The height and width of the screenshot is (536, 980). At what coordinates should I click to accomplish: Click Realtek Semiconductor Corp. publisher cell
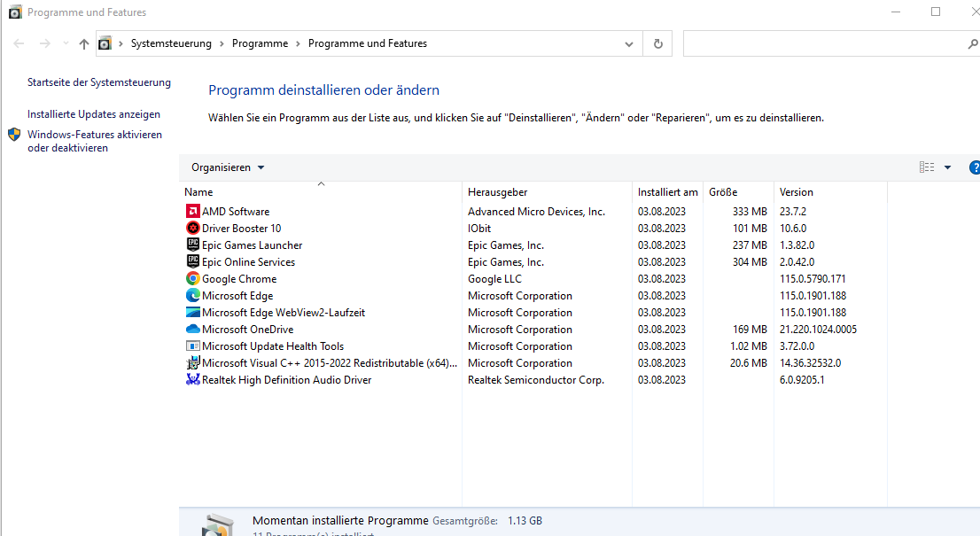coord(535,380)
